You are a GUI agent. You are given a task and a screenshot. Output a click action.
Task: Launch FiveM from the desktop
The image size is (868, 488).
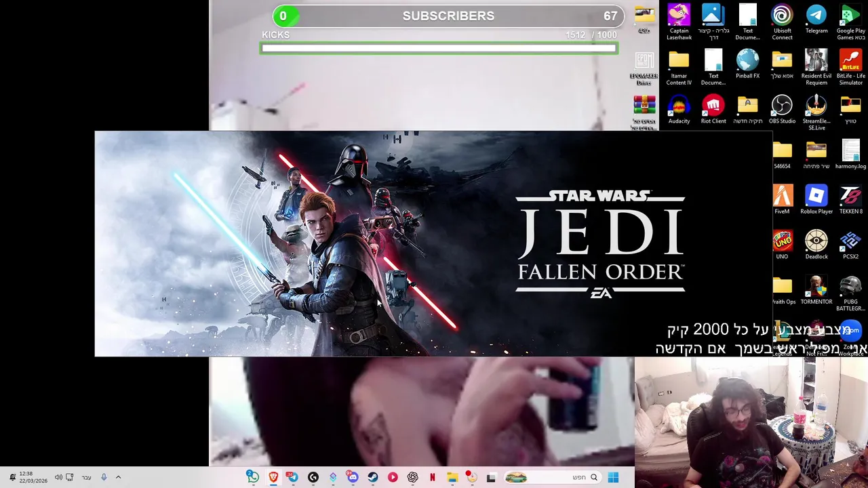[782, 200]
